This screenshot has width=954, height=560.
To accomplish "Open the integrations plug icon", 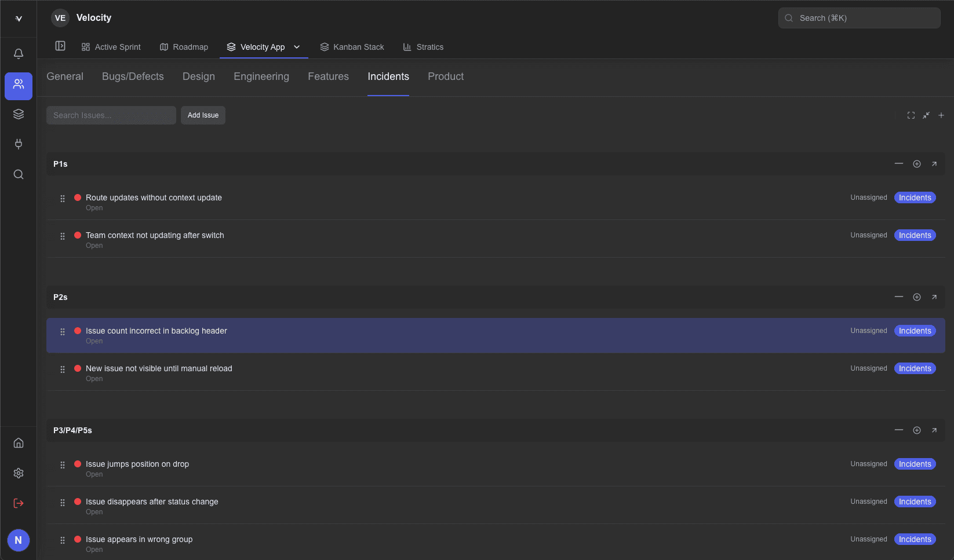I will tap(19, 144).
